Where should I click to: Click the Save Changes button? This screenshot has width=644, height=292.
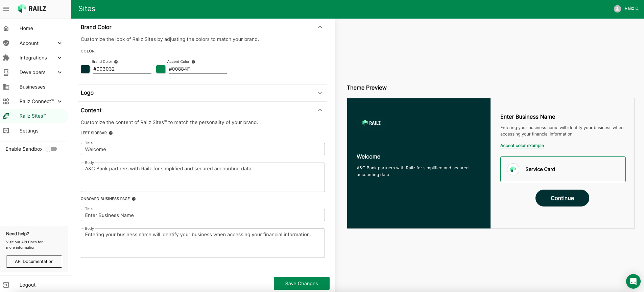pos(302,284)
